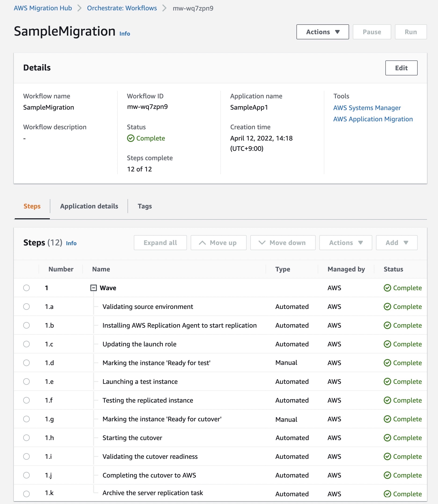Select radio button for step 1.k
This screenshot has height=504, width=438.
pyautogui.click(x=26, y=494)
